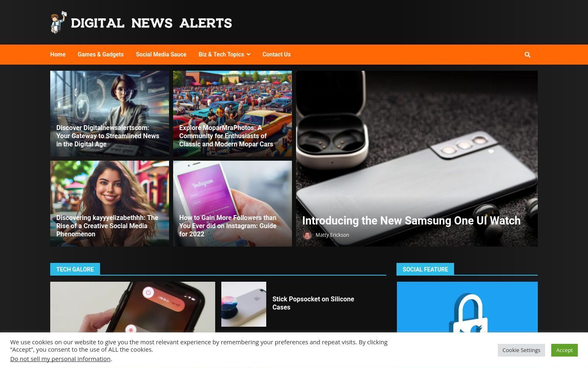Image resolution: width=588 pixels, height=368 pixels.
Task: View author Matty Erickson's profile
Action: (332, 235)
